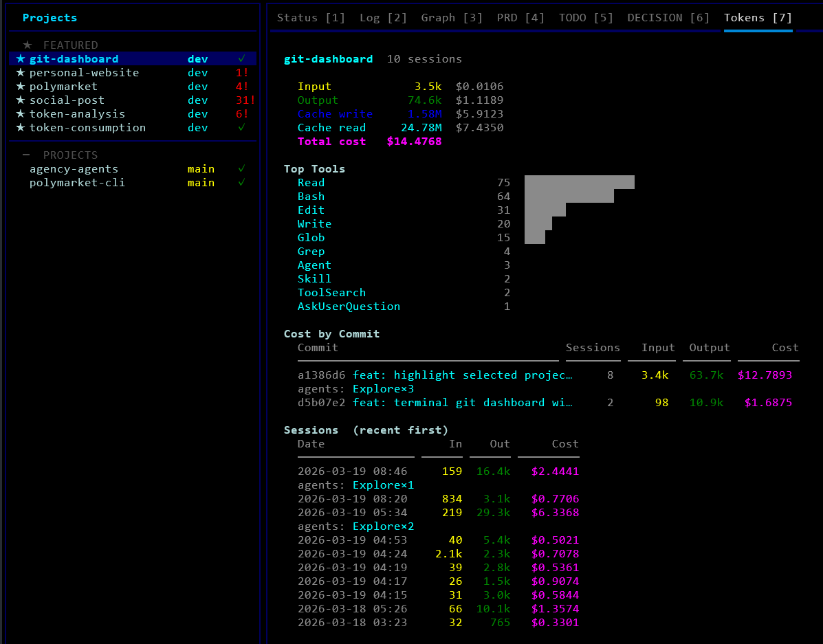823x644 pixels.
Task: Click the red 6! status for token-analysis
Action: [242, 114]
